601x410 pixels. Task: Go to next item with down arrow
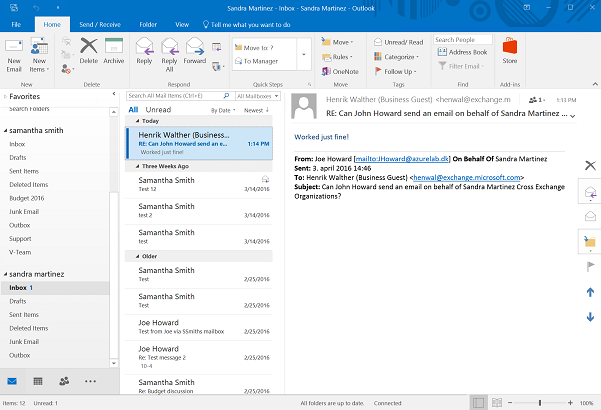590,317
